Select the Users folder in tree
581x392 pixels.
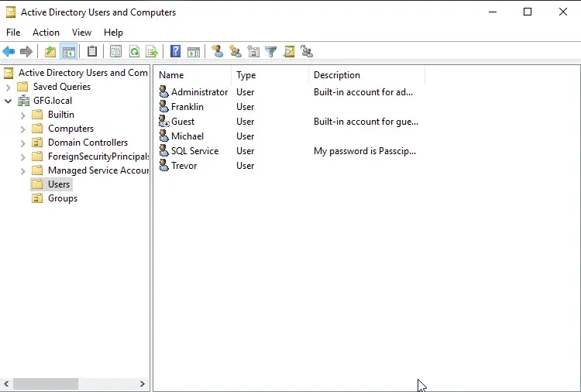[x=59, y=184]
